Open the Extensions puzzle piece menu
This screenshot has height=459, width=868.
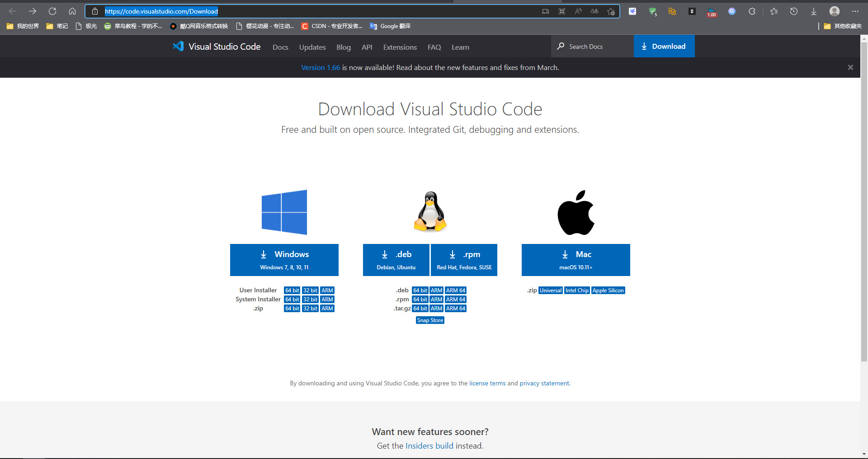point(752,11)
